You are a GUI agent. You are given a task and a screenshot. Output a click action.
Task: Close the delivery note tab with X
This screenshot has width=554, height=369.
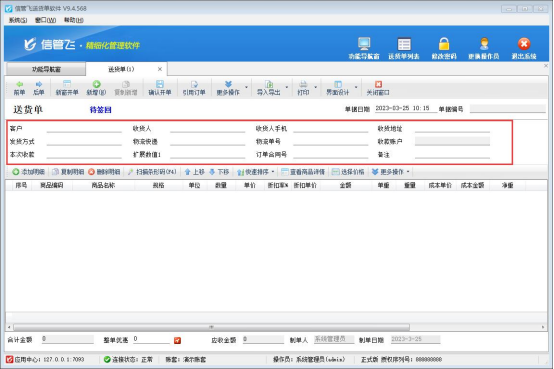(160, 69)
